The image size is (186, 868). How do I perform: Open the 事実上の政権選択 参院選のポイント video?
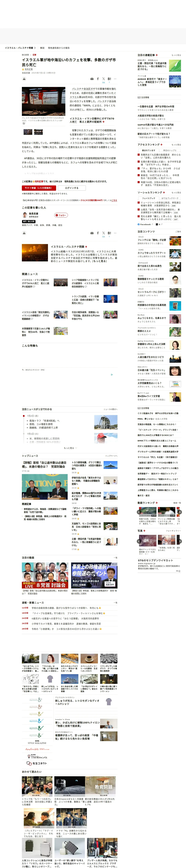click(94, 575)
